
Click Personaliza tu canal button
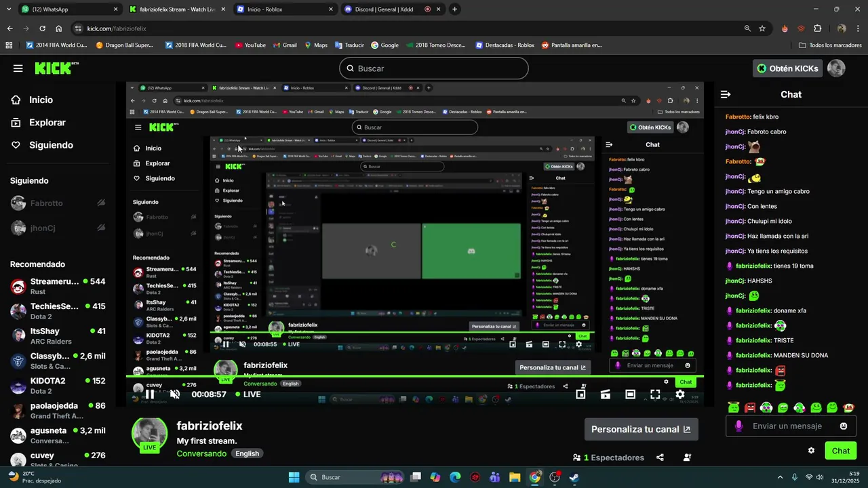click(x=641, y=429)
